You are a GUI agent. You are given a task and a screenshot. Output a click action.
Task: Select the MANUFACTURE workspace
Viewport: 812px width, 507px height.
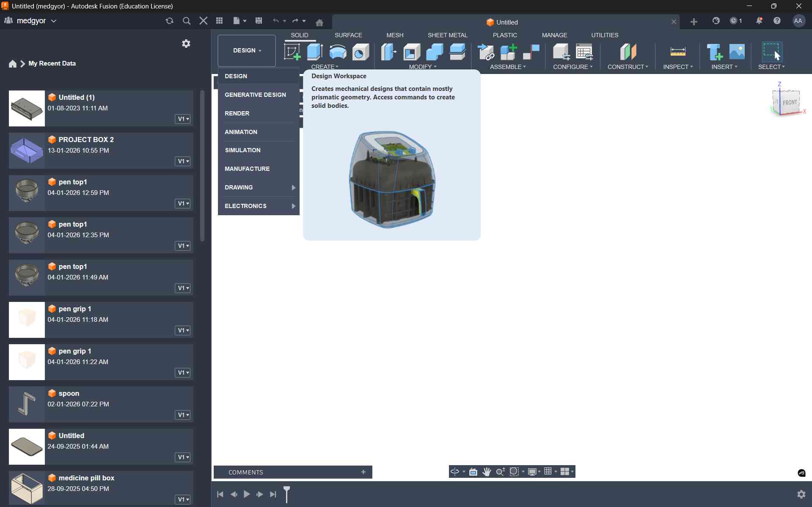click(x=259, y=169)
